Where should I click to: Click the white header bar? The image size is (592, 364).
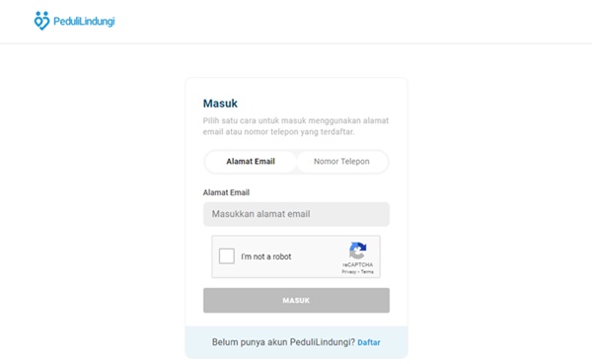pyautogui.click(x=296, y=22)
